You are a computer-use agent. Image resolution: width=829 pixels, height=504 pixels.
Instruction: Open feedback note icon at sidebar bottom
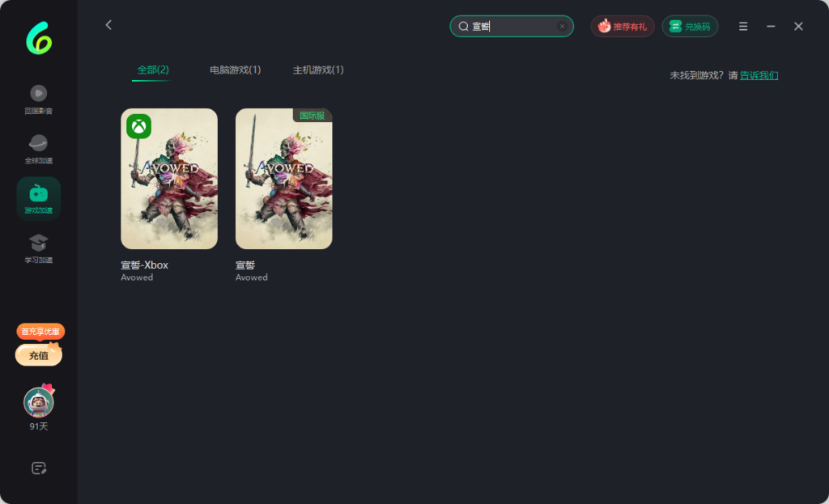[39, 468]
